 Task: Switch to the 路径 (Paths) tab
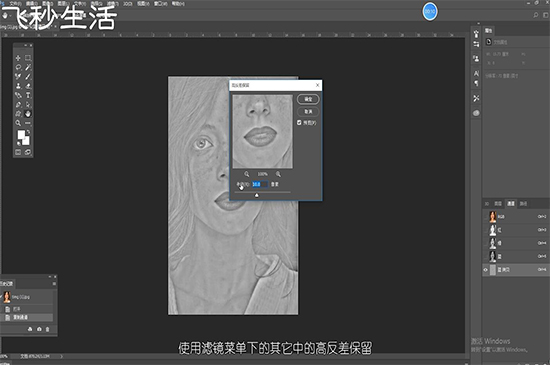coord(523,204)
